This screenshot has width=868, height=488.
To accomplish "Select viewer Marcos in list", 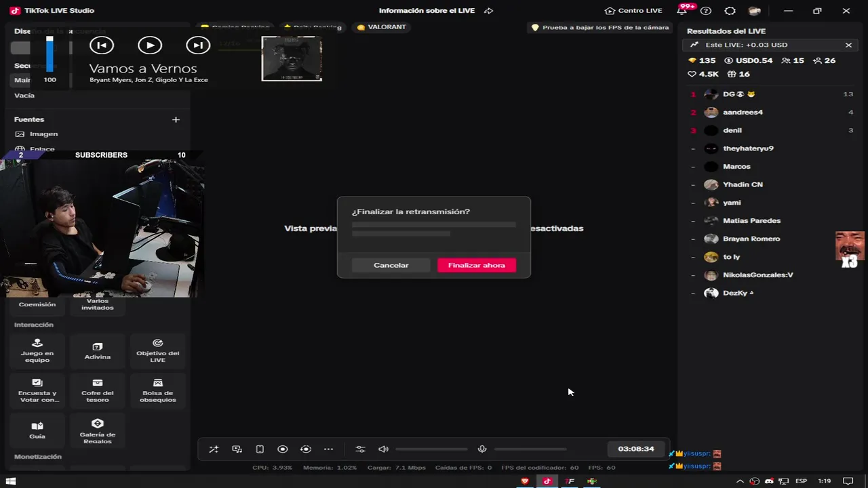I will [772, 167].
